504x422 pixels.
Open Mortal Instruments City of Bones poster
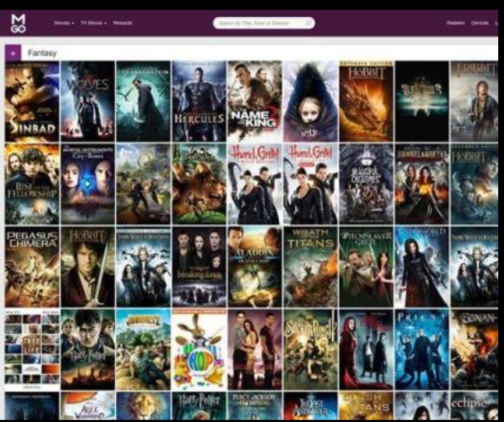point(87,184)
